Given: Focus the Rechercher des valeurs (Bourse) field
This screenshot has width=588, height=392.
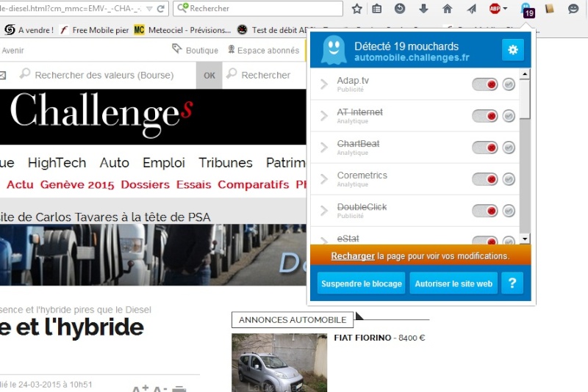Looking at the screenshot, I should pos(104,76).
